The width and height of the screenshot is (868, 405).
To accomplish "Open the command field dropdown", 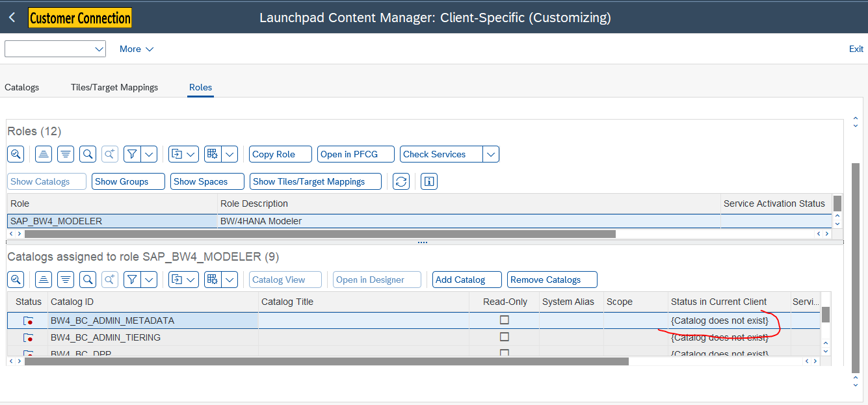I will click(99, 49).
